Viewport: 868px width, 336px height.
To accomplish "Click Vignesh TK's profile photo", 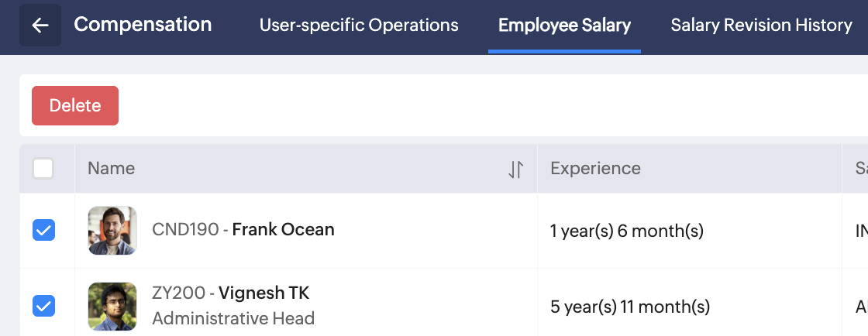I will click(112, 306).
